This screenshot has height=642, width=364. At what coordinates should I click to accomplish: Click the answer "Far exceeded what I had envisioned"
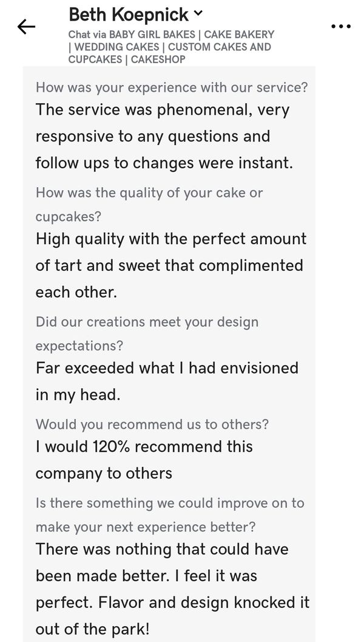(x=167, y=368)
